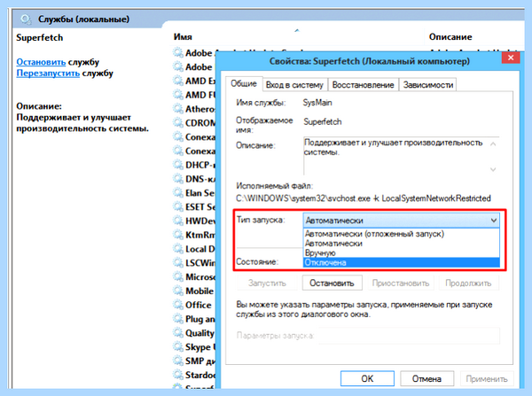Click the Перезапустить службу link
Viewport: 532px width, 396px height.
pyautogui.click(x=48, y=74)
